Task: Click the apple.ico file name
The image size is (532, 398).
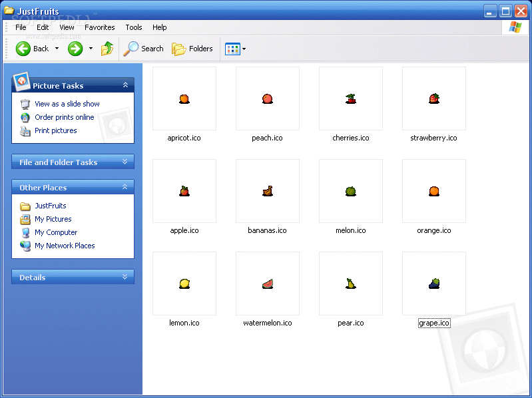Action: tap(184, 230)
